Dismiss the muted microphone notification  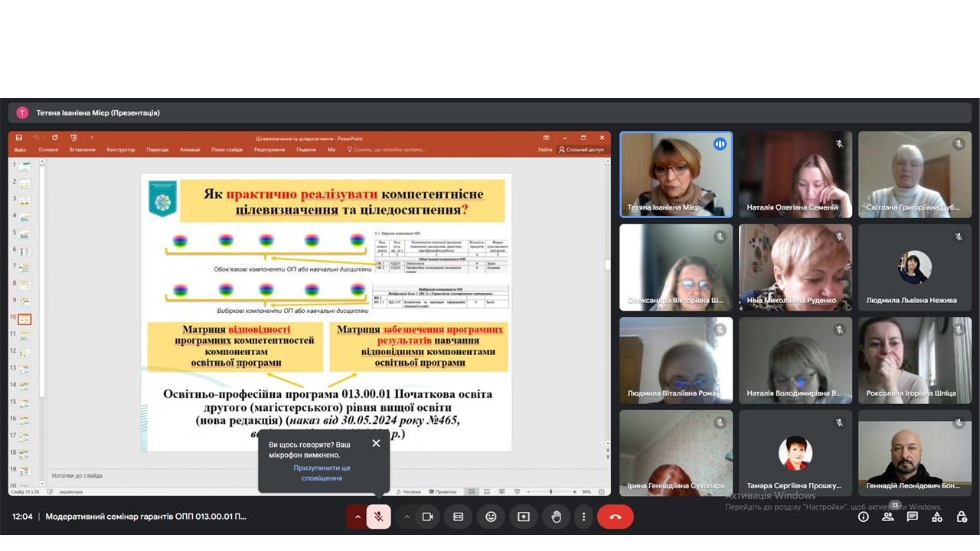click(376, 443)
